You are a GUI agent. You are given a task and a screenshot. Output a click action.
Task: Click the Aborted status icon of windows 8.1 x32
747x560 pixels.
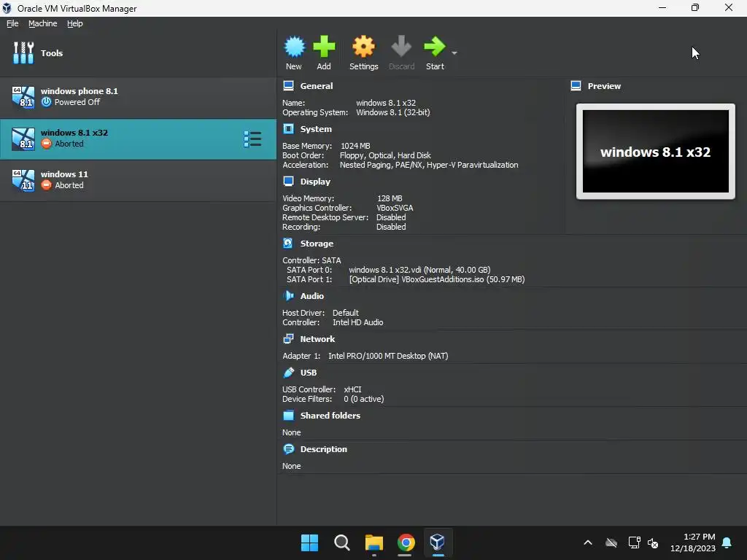click(x=46, y=144)
